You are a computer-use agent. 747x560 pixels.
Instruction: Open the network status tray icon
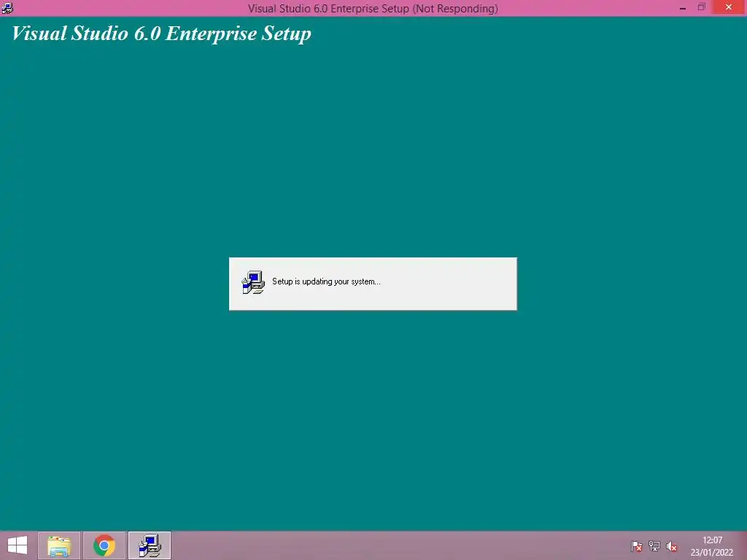click(x=654, y=546)
